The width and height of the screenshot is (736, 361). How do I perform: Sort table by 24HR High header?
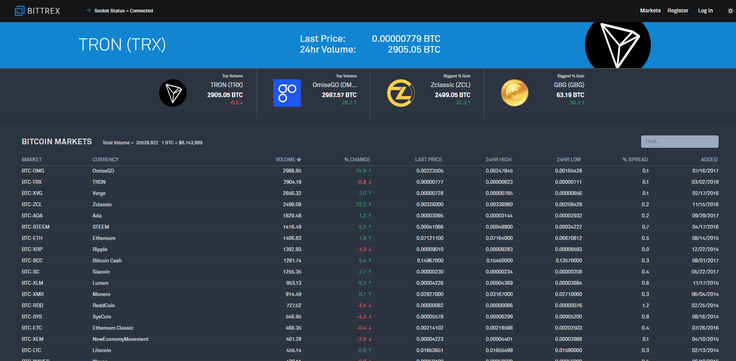[x=498, y=160]
